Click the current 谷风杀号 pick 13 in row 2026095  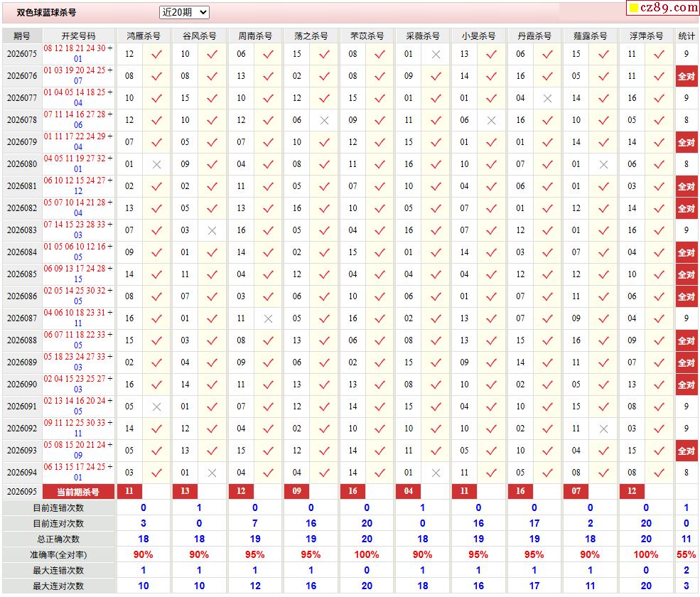click(x=185, y=491)
